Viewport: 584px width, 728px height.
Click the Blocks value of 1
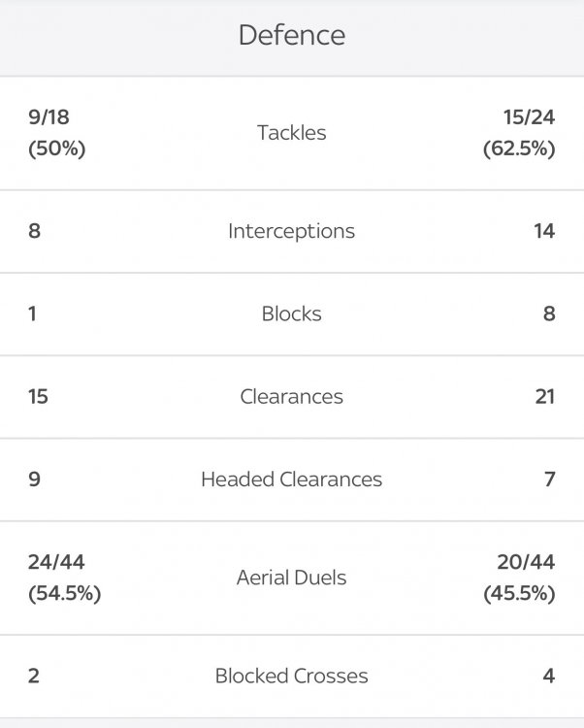tap(34, 314)
